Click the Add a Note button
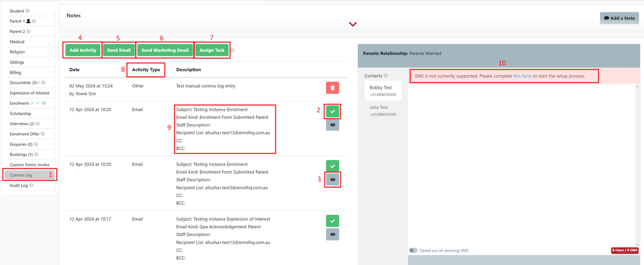 (x=619, y=18)
